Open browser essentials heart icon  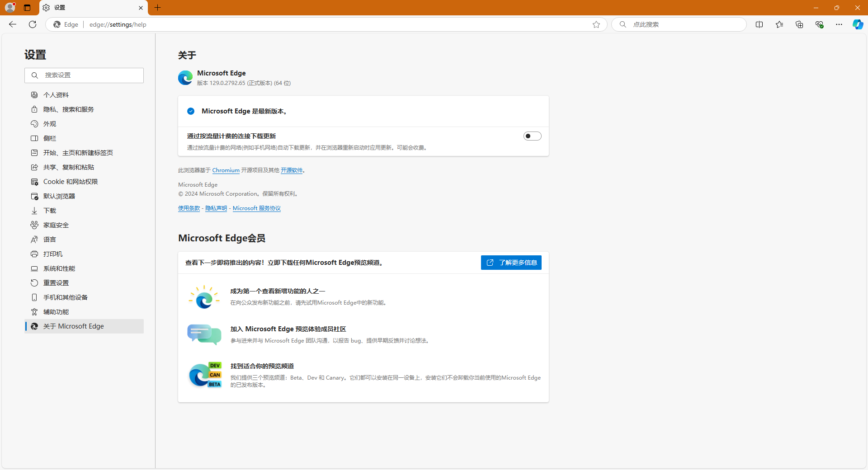(x=819, y=24)
